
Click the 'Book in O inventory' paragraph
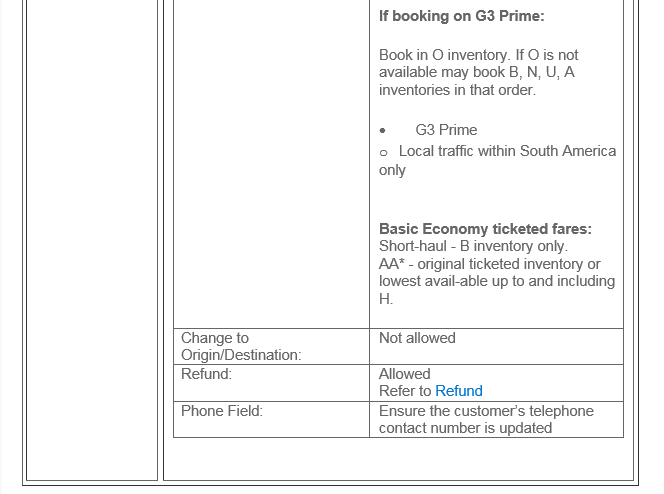(x=479, y=72)
